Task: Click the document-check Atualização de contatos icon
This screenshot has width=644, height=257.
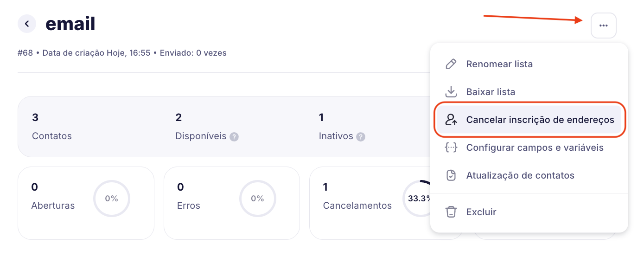Action: click(x=451, y=175)
